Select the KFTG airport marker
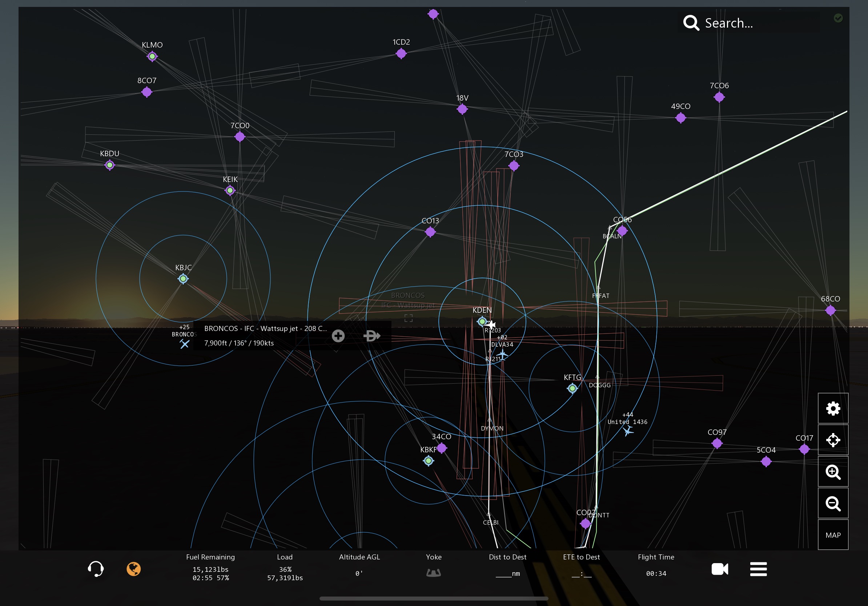 point(572,388)
